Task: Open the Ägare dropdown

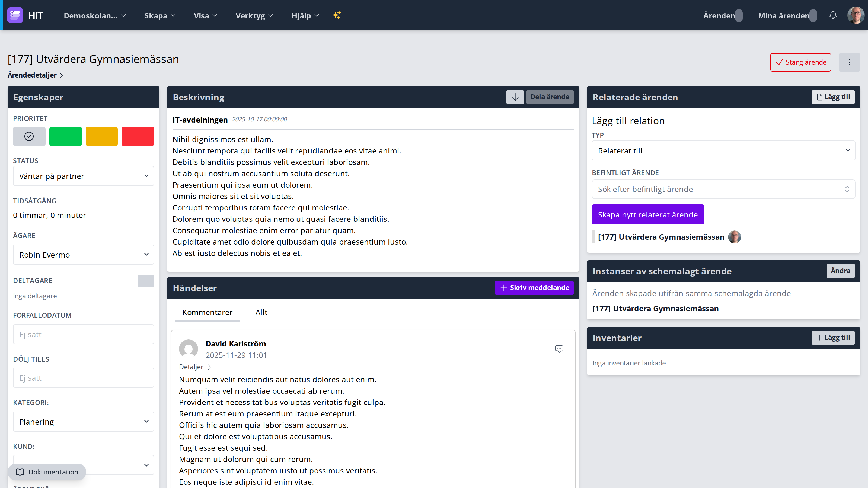Action: [84, 255]
